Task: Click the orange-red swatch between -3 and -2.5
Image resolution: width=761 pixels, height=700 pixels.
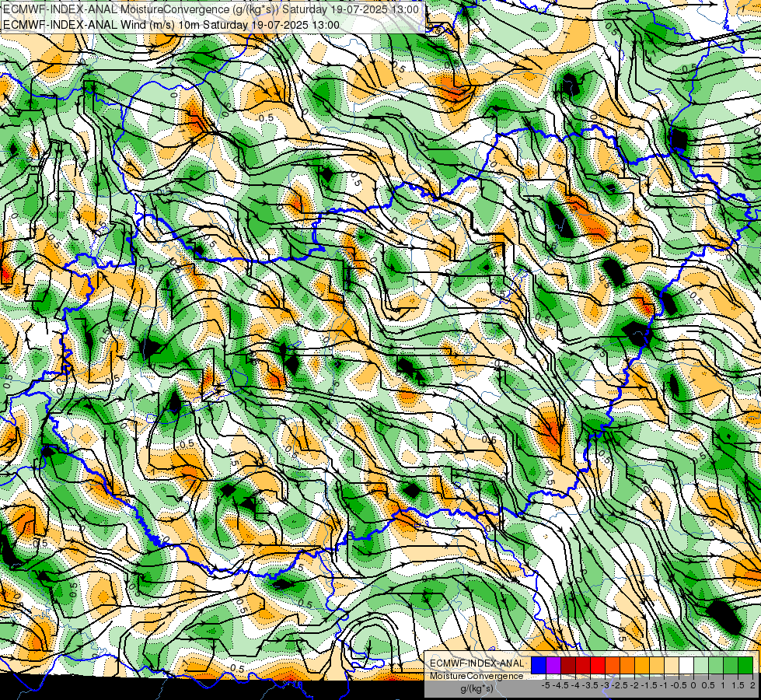Action: coord(613,665)
